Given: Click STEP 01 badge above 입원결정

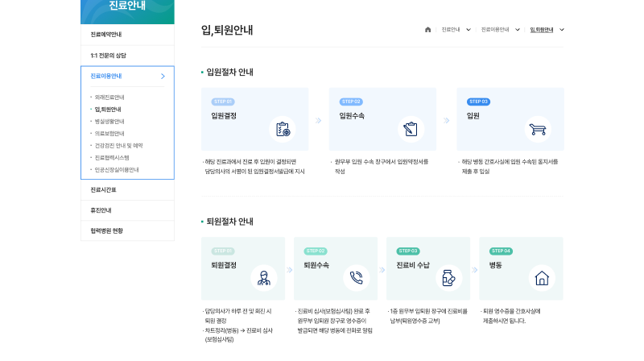Looking at the screenshot, I should [x=223, y=102].
